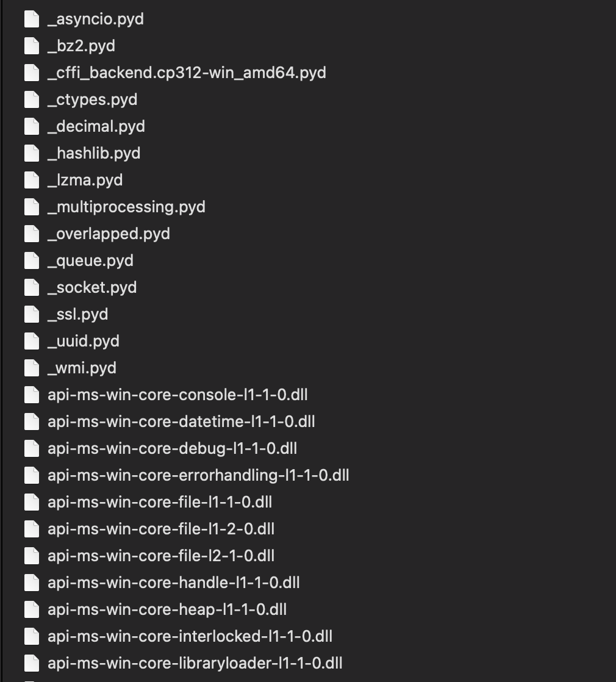The width and height of the screenshot is (616, 682).
Task: Select the _multiprocessing.pyd entry
Action: pyautogui.click(x=126, y=207)
